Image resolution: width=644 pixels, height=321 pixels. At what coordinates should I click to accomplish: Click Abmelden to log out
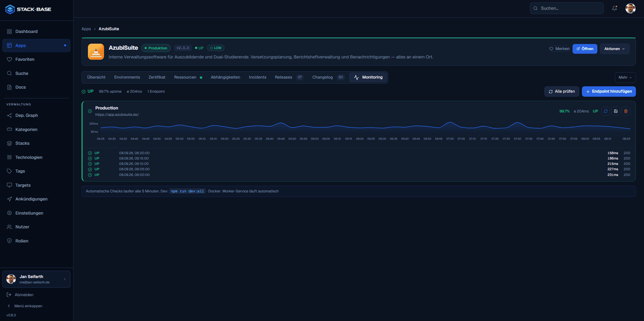coord(20,295)
